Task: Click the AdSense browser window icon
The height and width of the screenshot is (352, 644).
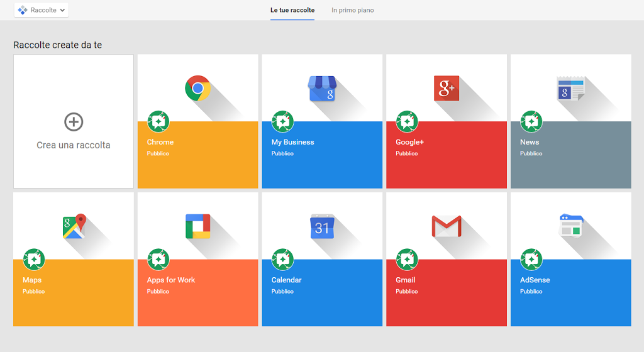Action: coord(571,226)
